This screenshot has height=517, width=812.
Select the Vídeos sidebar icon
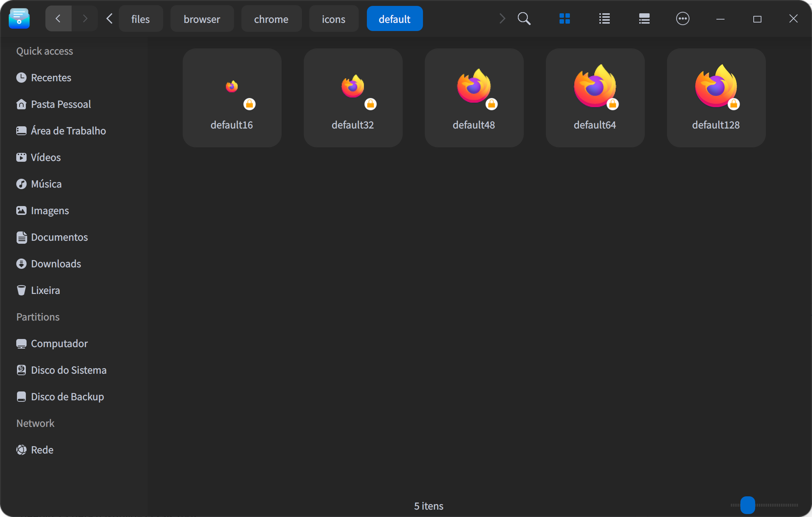click(21, 157)
